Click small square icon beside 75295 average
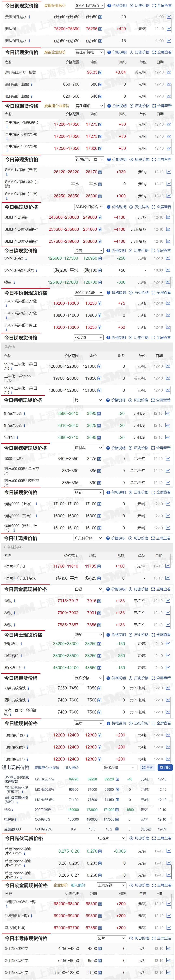The height and width of the screenshot is (980, 175). 100,29
